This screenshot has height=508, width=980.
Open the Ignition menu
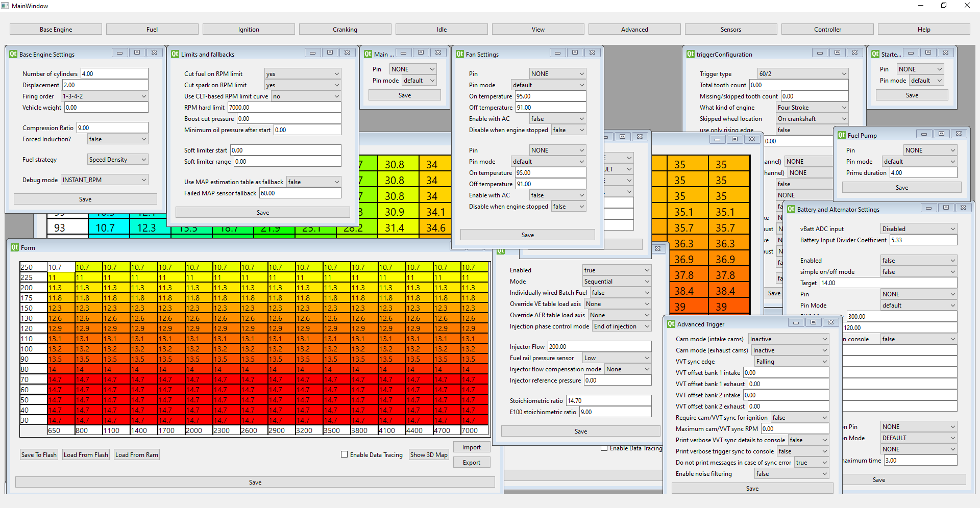point(249,30)
